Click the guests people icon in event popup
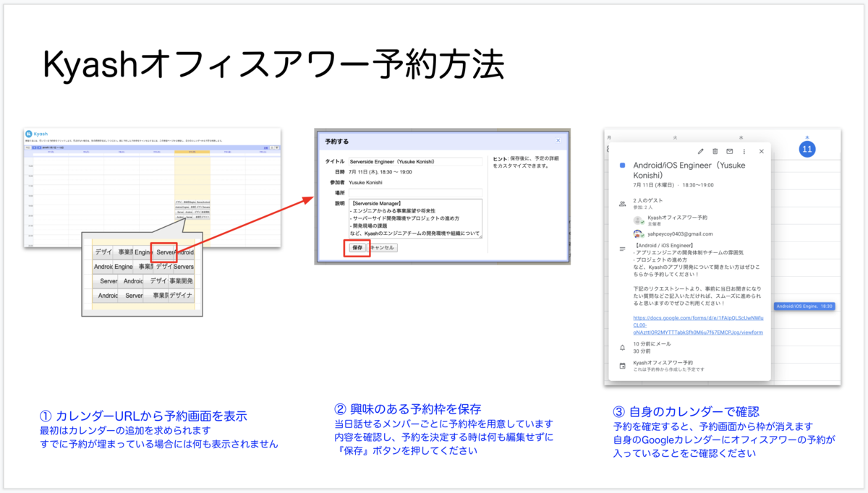 pos(622,204)
